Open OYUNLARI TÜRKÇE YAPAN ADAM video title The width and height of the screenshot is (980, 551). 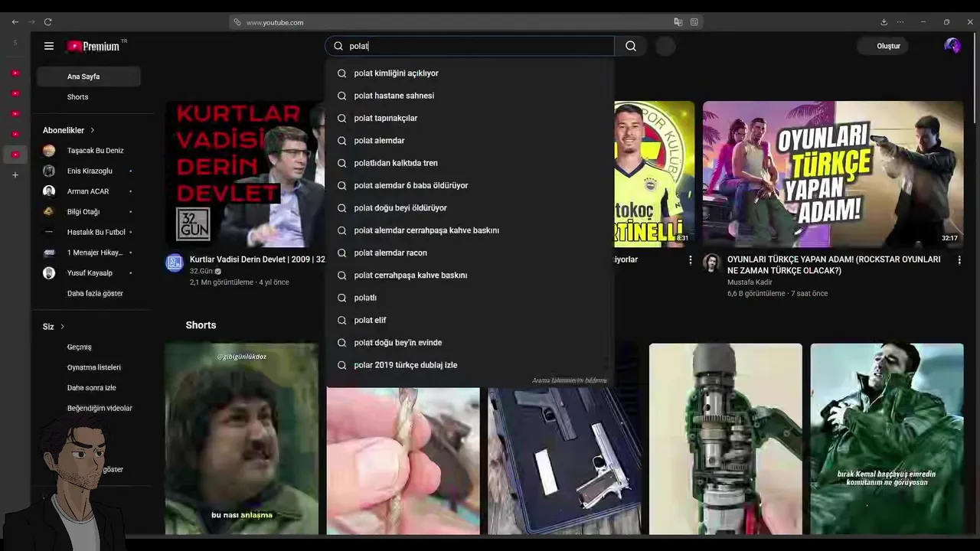tap(834, 265)
